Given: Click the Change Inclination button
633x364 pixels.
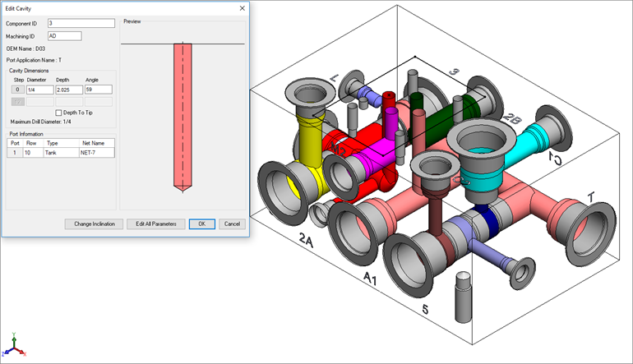Looking at the screenshot, I should pyautogui.click(x=94, y=223).
